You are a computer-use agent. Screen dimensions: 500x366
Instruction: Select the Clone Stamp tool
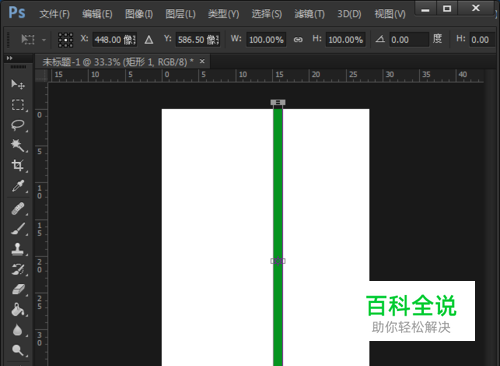pos(18,249)
